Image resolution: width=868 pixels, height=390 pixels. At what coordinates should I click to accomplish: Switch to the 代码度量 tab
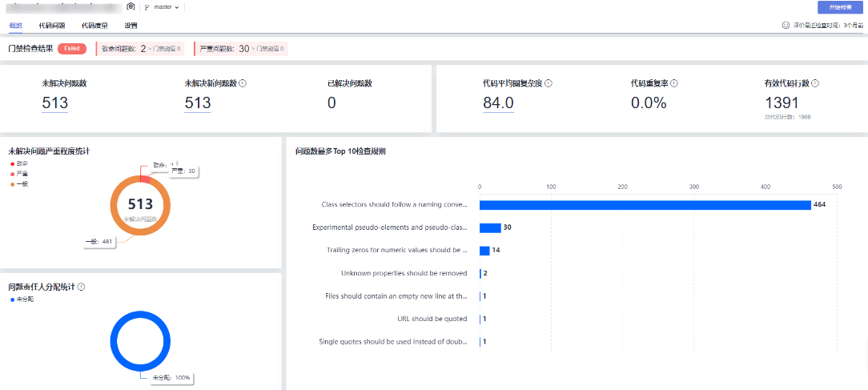[x=94, y=26]
